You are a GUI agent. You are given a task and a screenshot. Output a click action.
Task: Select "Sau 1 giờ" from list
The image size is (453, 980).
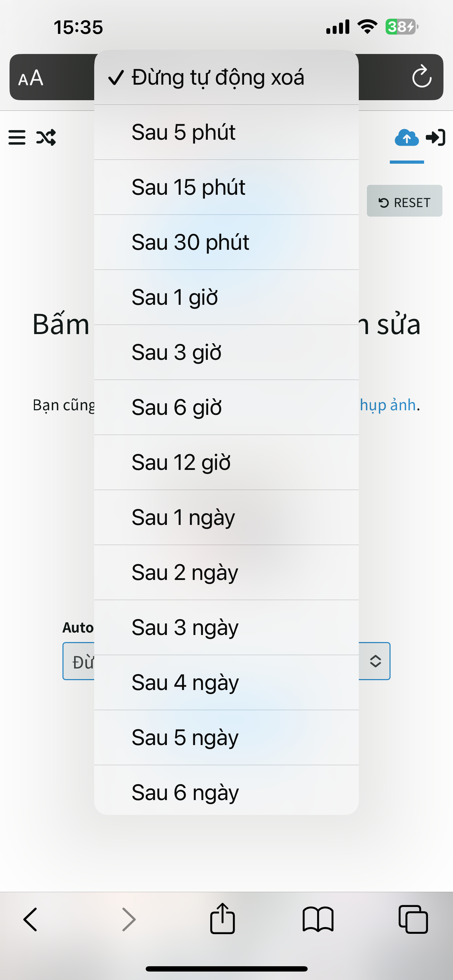coord(226,297)
